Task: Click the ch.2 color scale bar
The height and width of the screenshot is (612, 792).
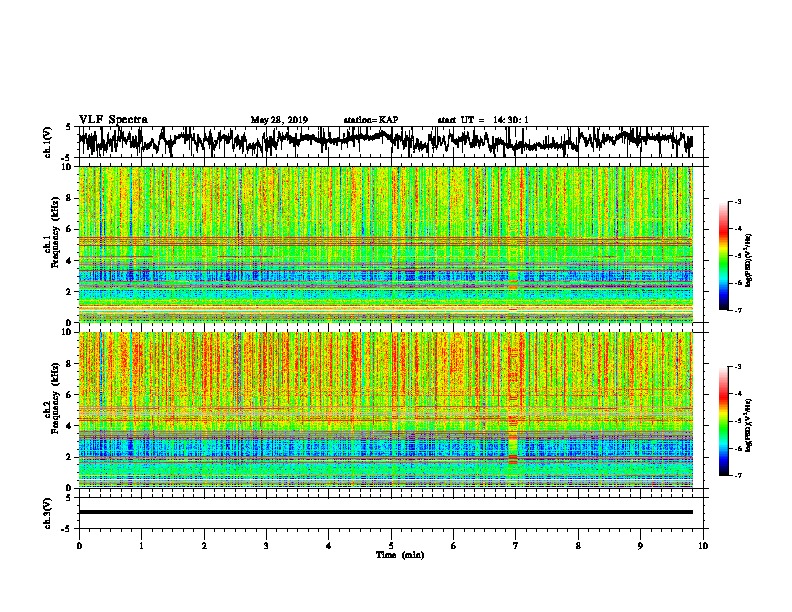Action: pos(723,421)
